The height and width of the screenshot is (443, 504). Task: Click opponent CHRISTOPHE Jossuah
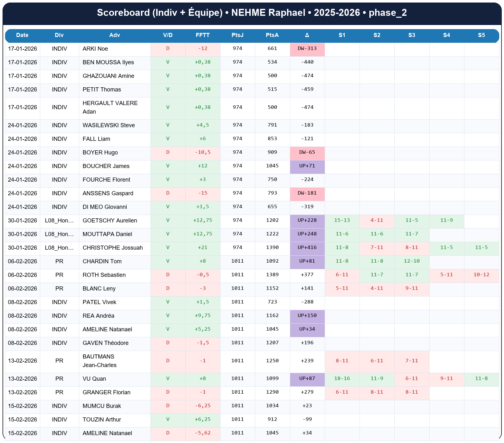click(x=112, y=248)
